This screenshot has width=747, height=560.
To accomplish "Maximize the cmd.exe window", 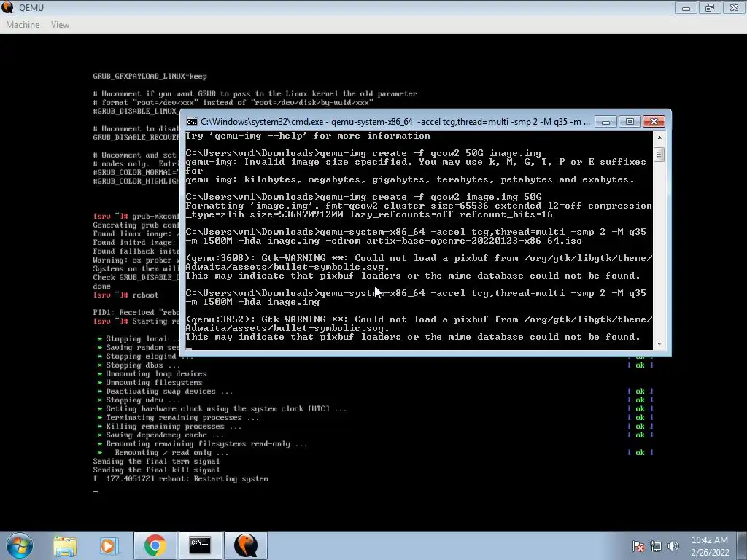I will tap(630, 122).
